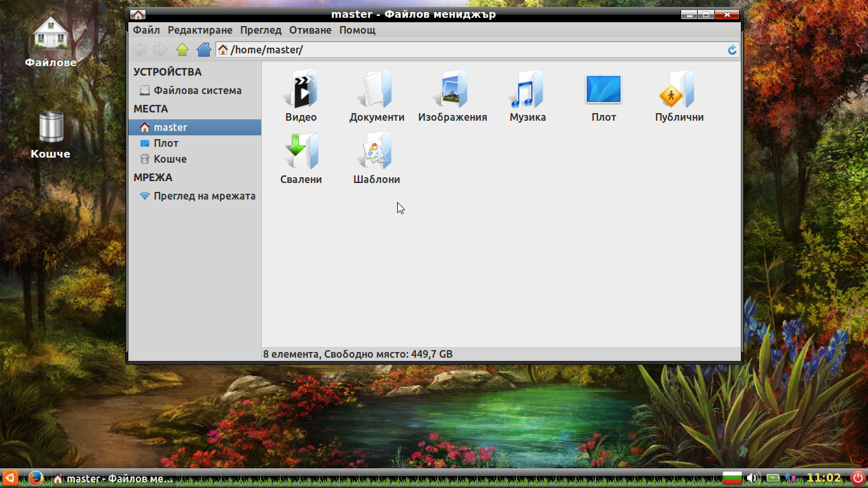Select the Свалени downloads folder
Viewport: 868px width, 488px height.
pyautogui.click(x=301, y=158)
